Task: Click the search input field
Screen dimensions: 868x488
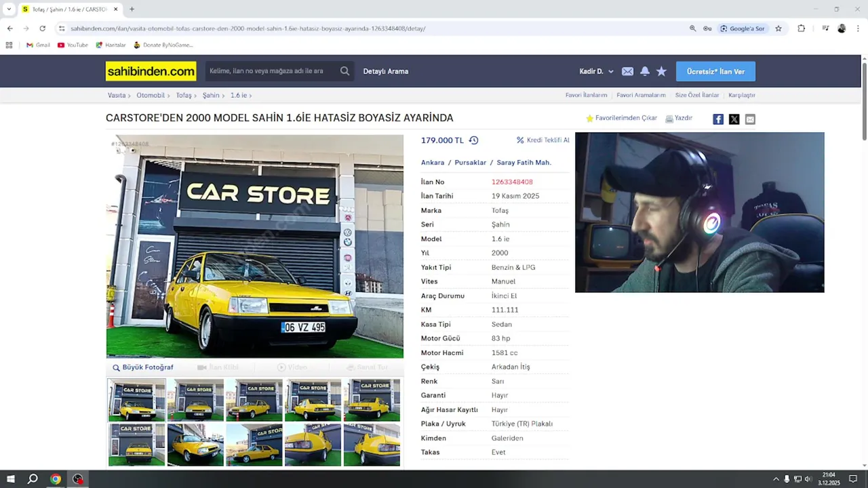Action: [273, 71]
